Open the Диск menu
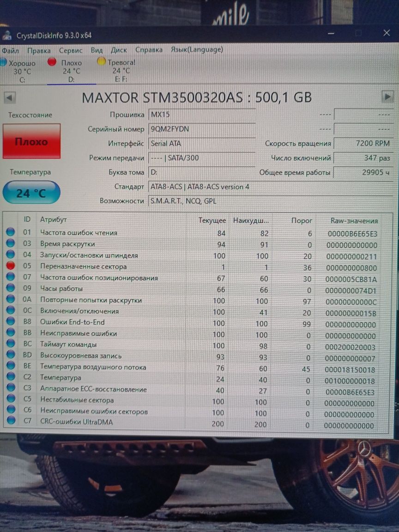This screenshot has width=399, height=532. coord(119,50)
